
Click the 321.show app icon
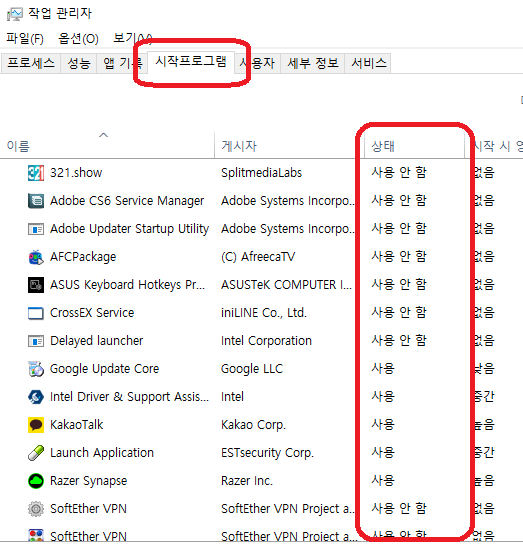[36, 173]
